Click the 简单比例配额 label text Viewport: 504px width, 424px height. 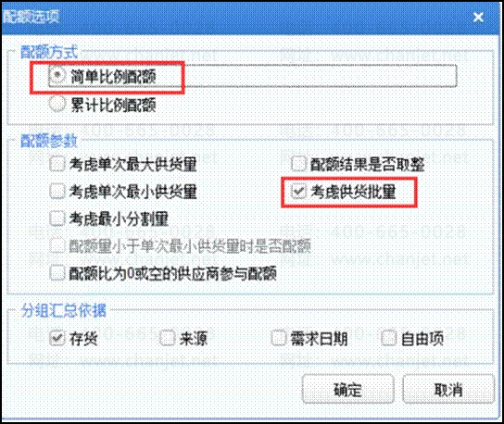[113, 77]
